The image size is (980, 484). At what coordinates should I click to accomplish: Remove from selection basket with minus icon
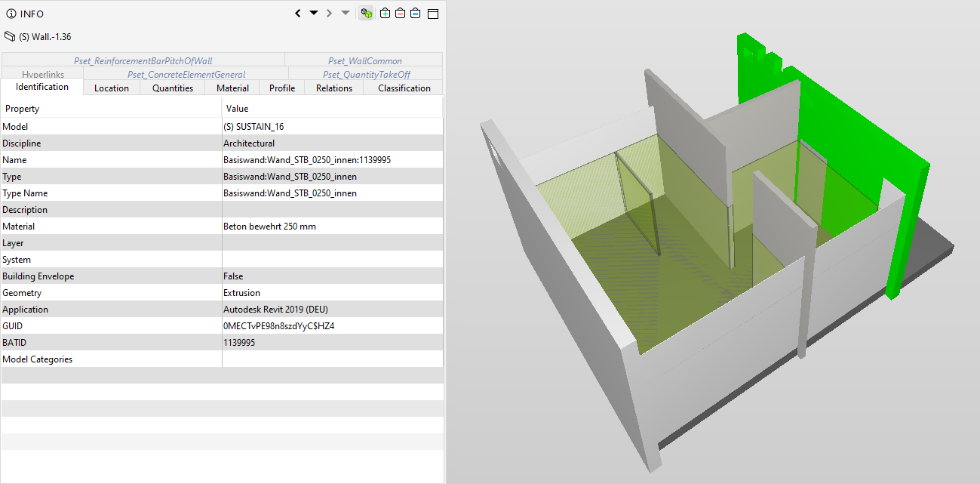(x=400, y=14)
